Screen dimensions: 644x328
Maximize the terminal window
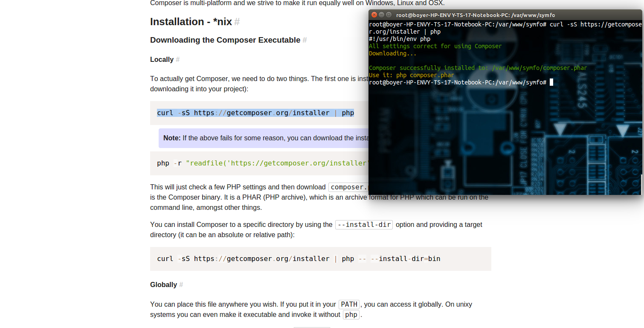click(x=389, y=15)
